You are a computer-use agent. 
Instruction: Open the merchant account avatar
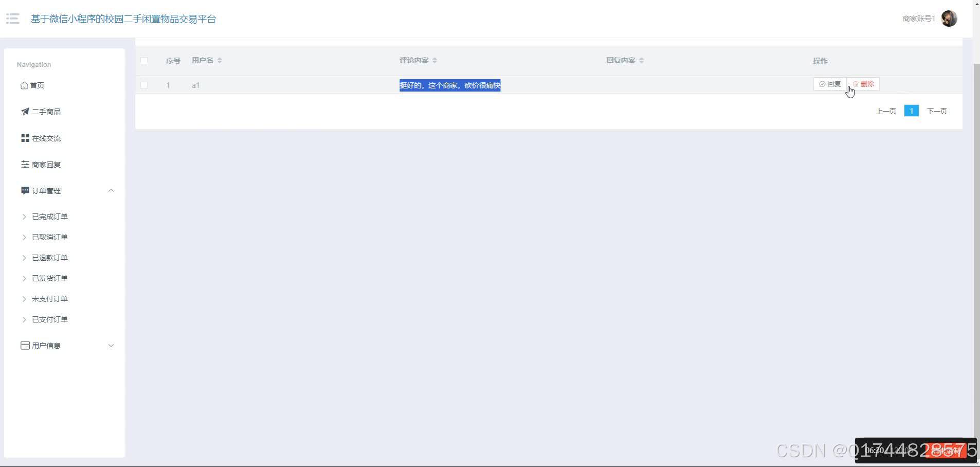949,19
